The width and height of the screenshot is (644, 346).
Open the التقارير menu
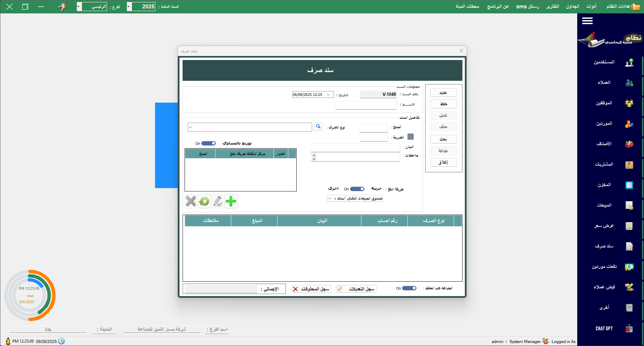(552, 6)
